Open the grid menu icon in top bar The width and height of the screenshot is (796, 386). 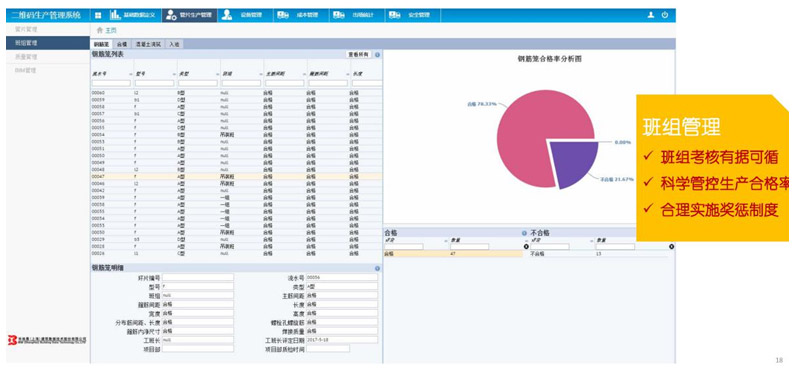click(x=98, y=15)
